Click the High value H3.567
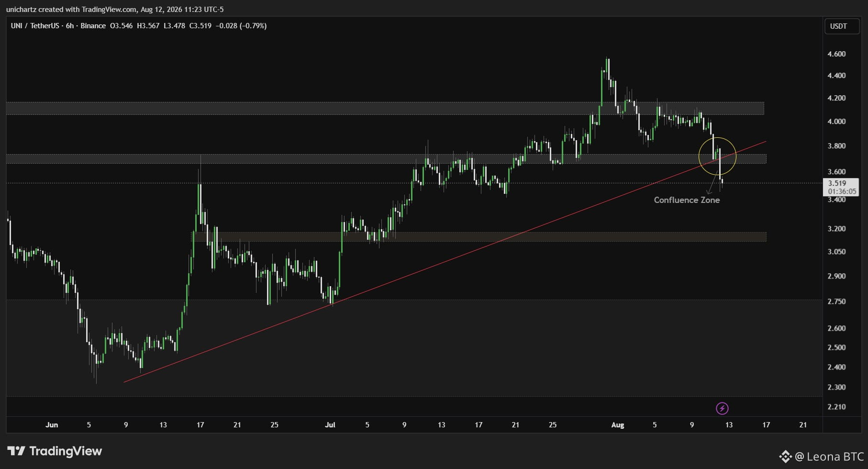This screenshot has height=469, width=868. click(148, 26)
